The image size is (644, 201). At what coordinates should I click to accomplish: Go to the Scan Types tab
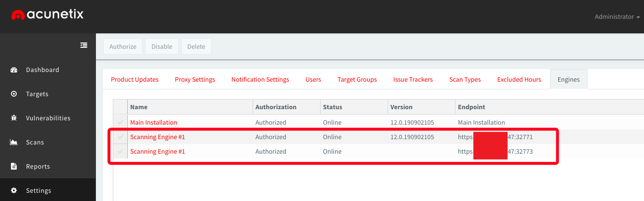pyautogui.click(x=465, y=80)
